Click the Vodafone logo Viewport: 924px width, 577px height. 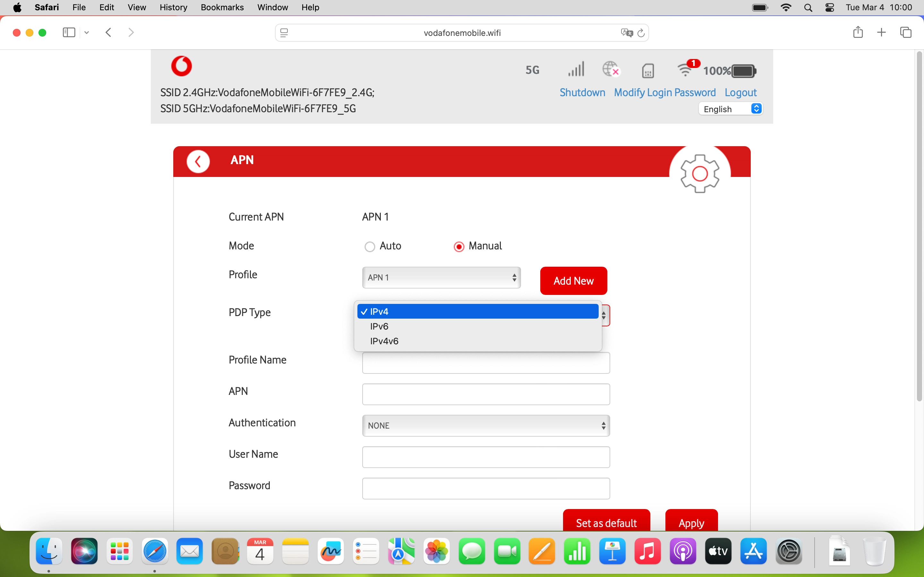click(x=181, y=66)
